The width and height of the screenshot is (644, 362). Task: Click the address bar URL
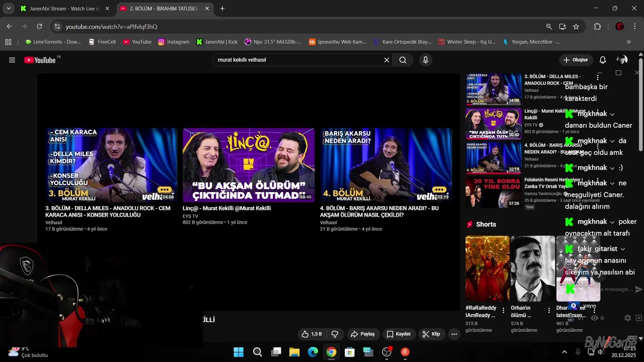pyautogui.click(x=111, y=27)
